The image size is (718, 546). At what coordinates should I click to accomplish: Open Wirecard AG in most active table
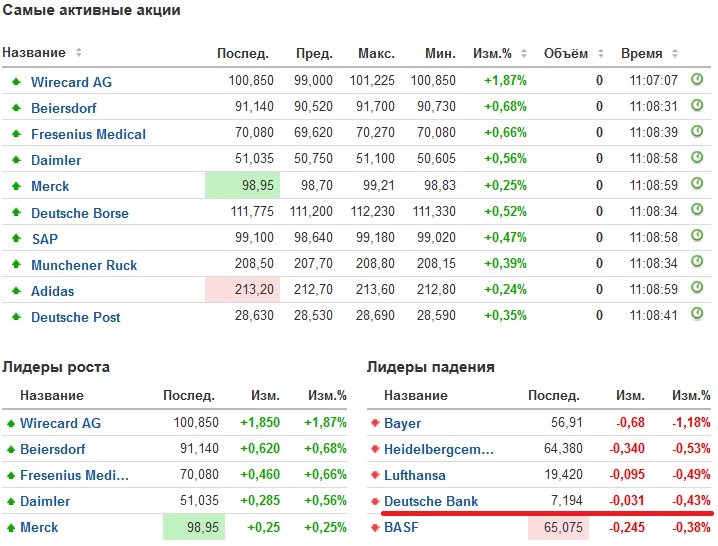point(71,82)
